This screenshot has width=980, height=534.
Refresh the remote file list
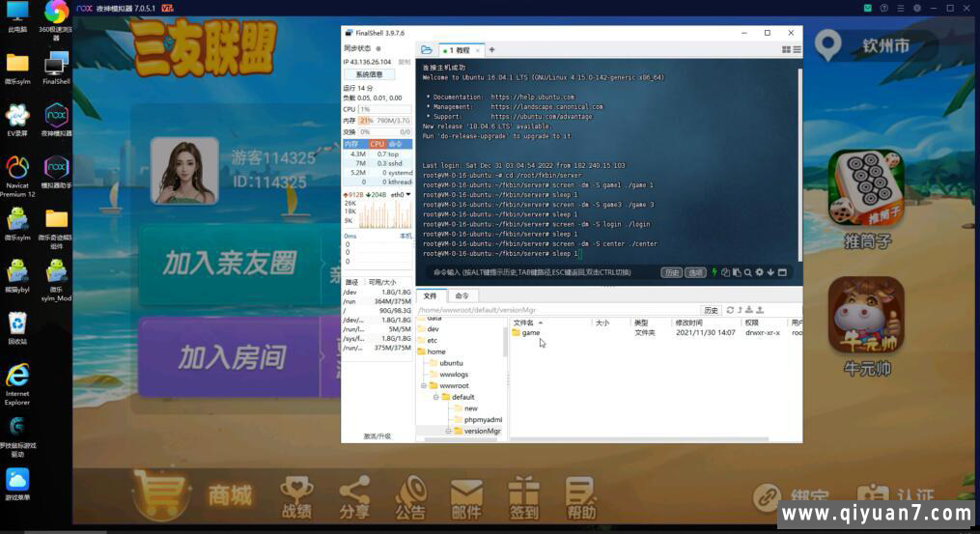tap(730, 310)
